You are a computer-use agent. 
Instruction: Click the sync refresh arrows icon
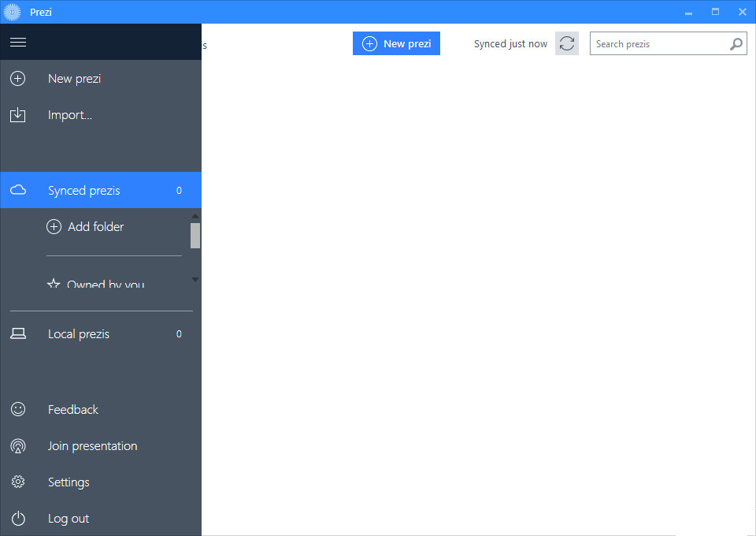coord(566,43)
